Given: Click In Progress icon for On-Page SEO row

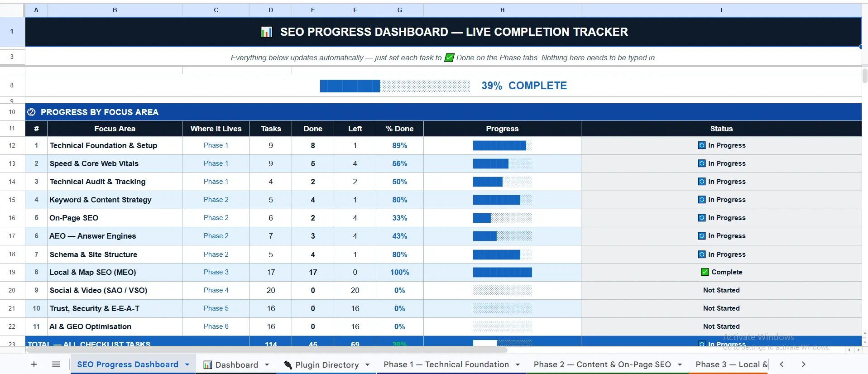Looking at the screenshot, I should 702,218.
